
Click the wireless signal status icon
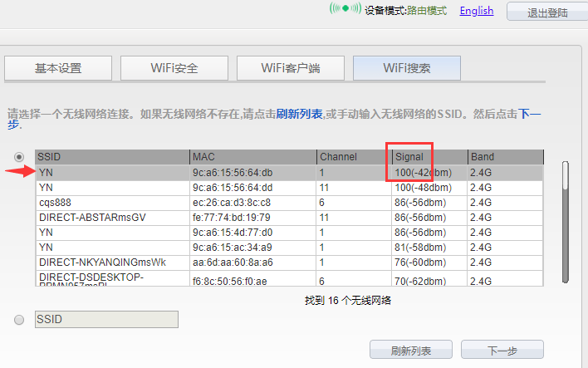tap(345, 10)
